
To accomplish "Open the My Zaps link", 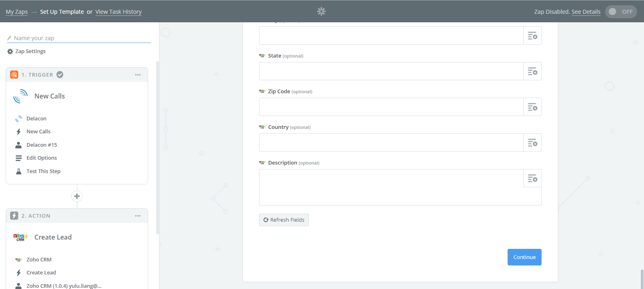I will (x=17, y=12).
